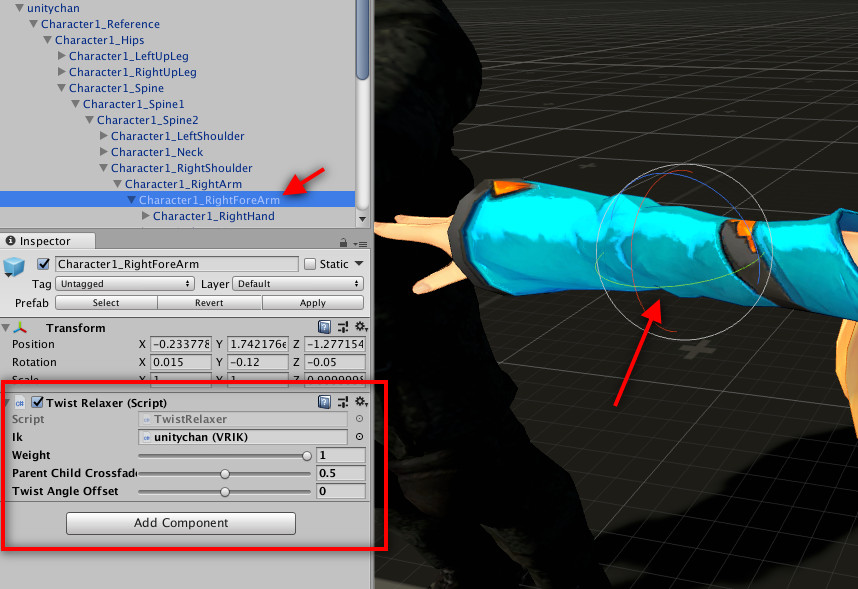Open the Static flags dropdown arrow
Viewport: 858px width, 589px height.
tap(359, 264)
